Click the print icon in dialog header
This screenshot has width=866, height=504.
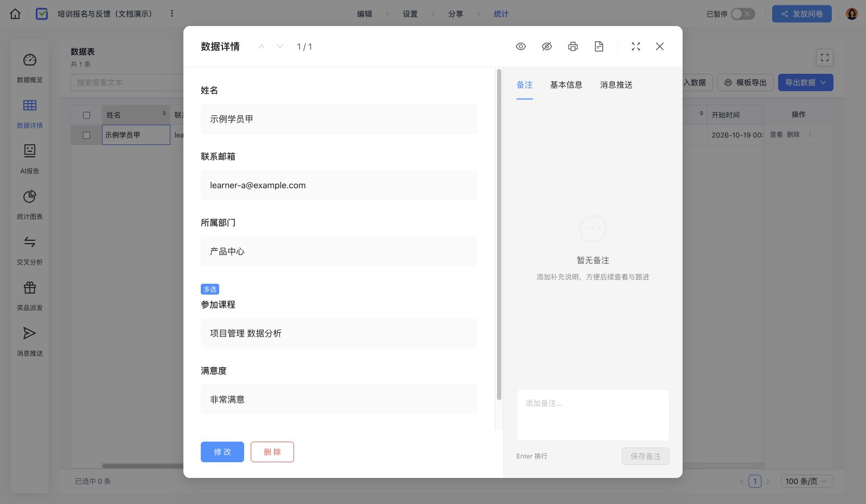[x=573, y=47]
